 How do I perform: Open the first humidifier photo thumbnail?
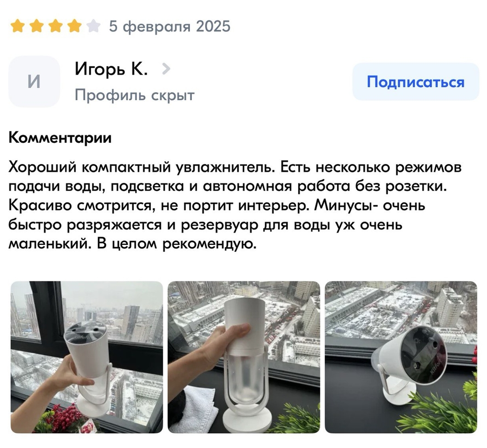pos(86,357)
